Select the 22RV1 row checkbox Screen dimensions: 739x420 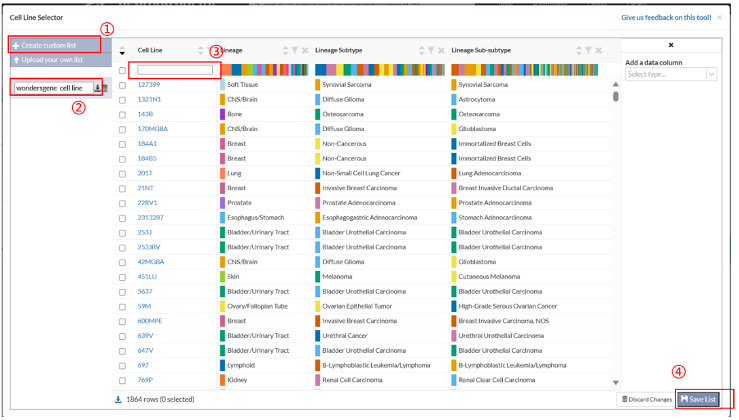click(x=123, y=203)
